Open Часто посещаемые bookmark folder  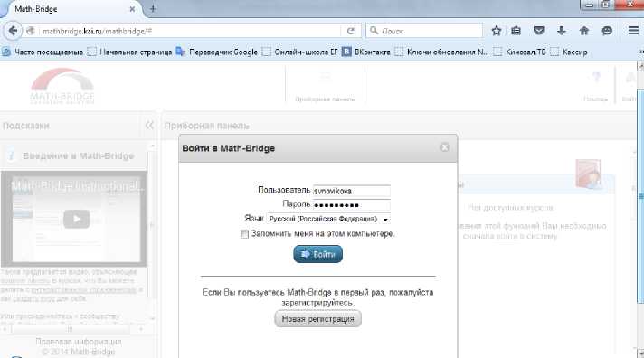pyautogui.click(x=43, y=52)
